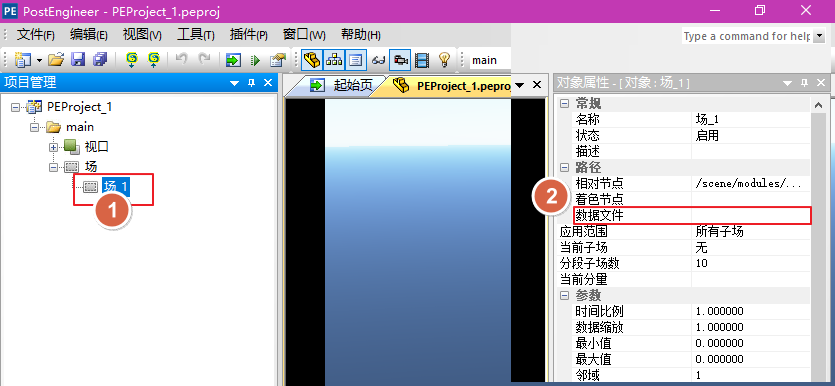Switch to the 起始页 tab
The height and width of the screenshot is (386, 835).
coord(341,85)
